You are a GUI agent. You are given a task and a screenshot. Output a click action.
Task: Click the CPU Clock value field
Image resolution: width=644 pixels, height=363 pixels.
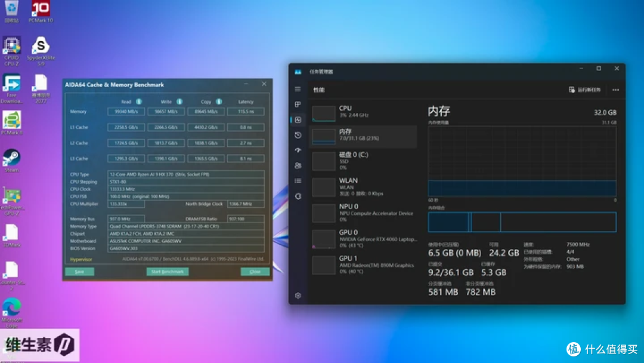(x=185, y=189)
